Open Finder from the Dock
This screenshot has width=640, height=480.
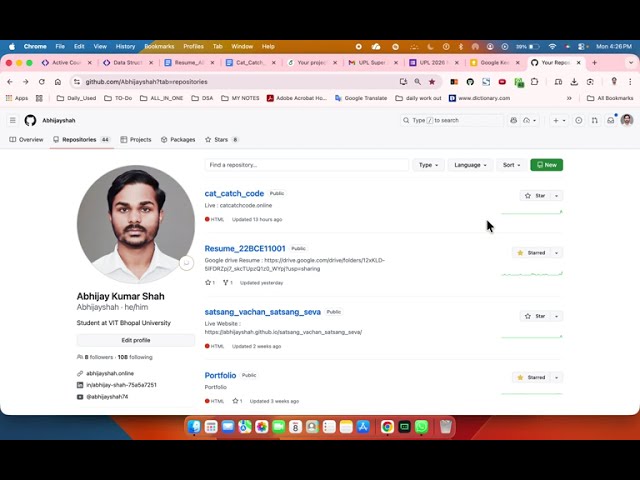195,427
